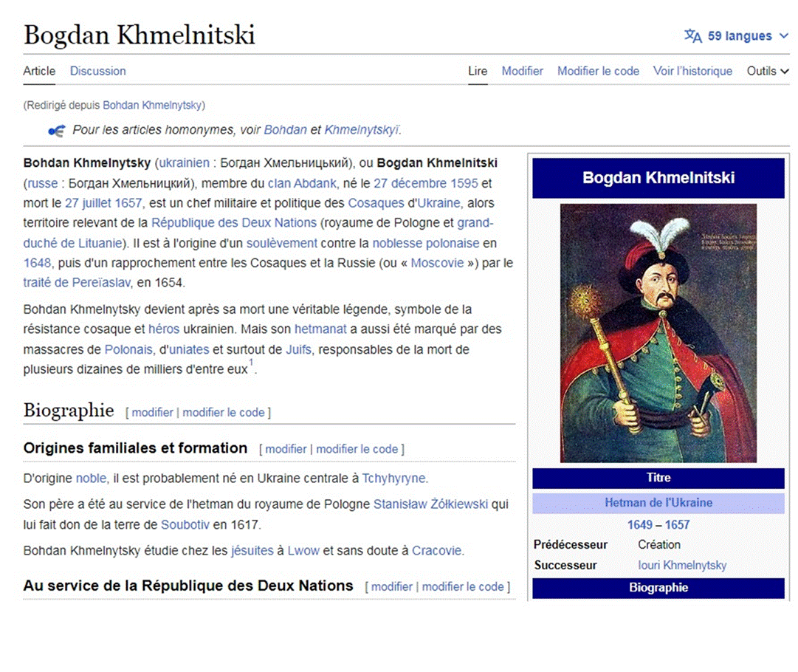Click the homonymy disambiguation icon

(57, 131)
